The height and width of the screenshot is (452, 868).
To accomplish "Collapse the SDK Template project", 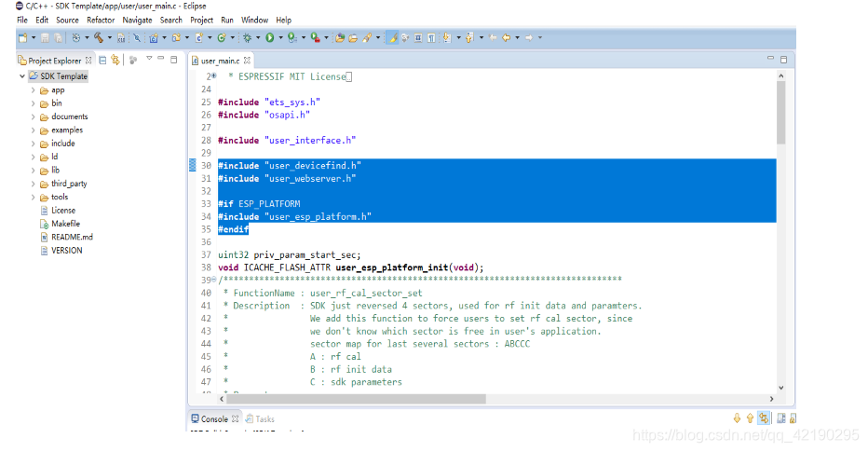I will coord(22,75).
